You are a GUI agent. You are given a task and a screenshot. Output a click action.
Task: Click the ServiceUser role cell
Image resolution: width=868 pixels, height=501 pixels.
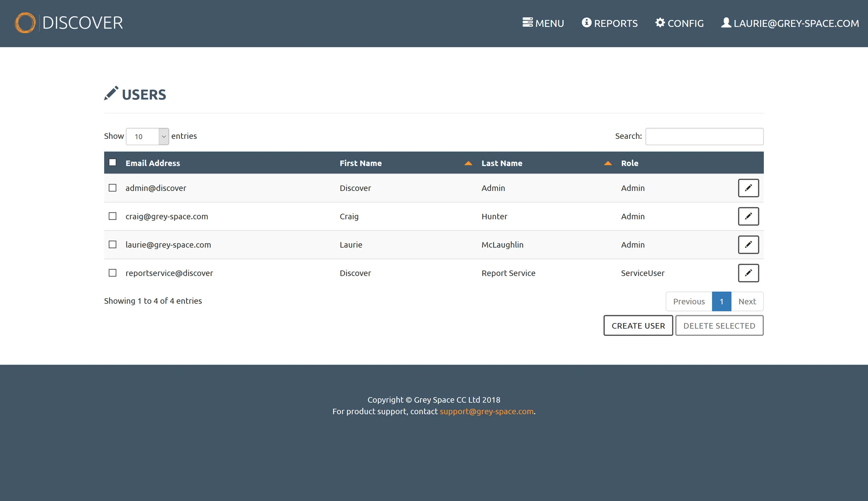pyautogui.click(x=643, y=273)
